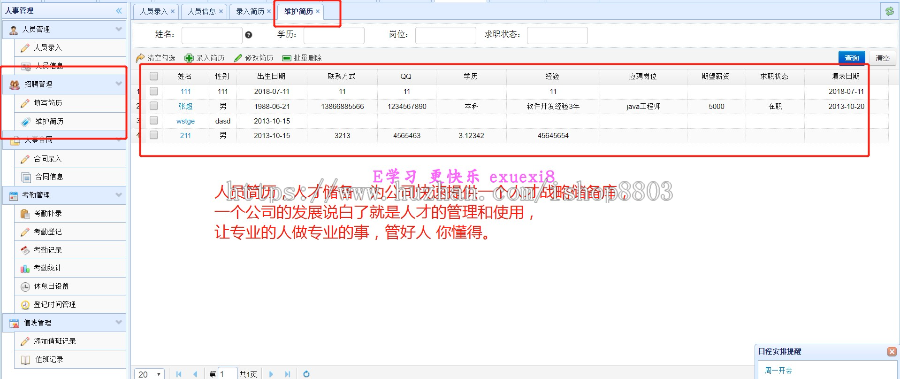Click the 批量删除 batch delete toolbar icon
Image resolution: width=900 pixels, height=379 pixels.
pos(286,58)
